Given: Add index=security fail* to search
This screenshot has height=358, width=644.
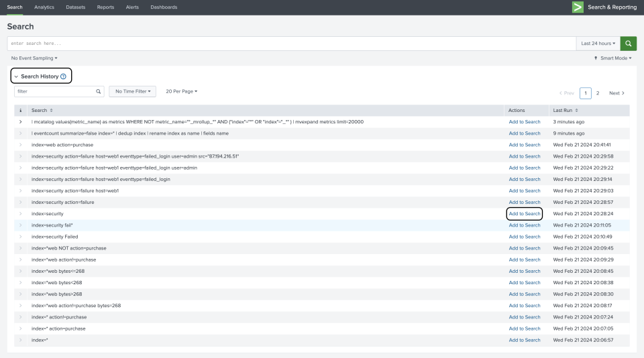Looking at the screenshot, I should coord(525,225).
